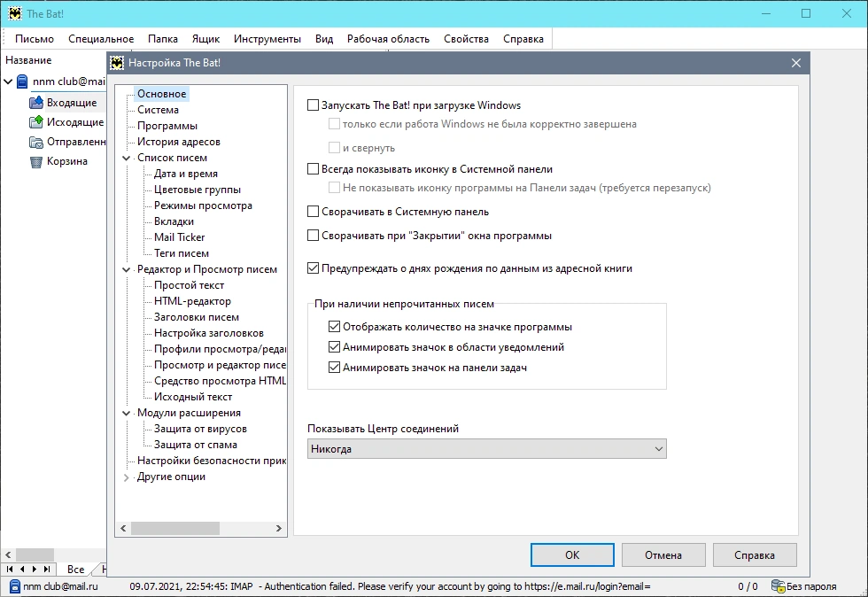The width and height of the screenshot is (868, 597).
Task: Uncheck Анимировать значок на панели задач
Action: [x=335, y=368]
